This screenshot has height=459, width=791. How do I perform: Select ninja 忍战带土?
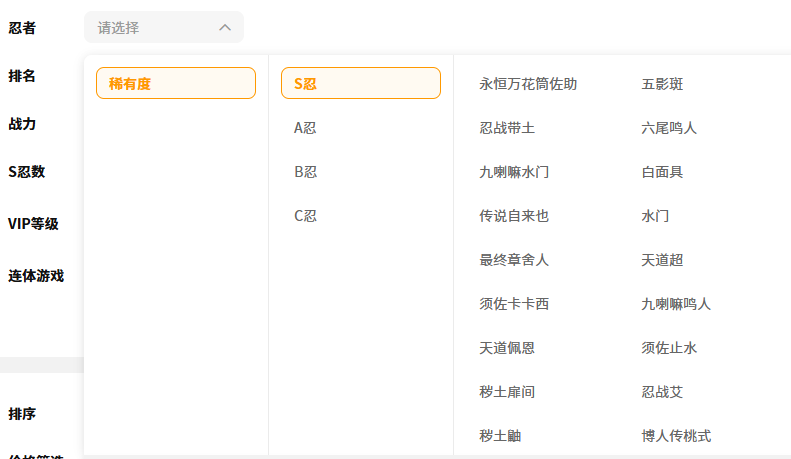pyautogui.click(x=507, y=128)
